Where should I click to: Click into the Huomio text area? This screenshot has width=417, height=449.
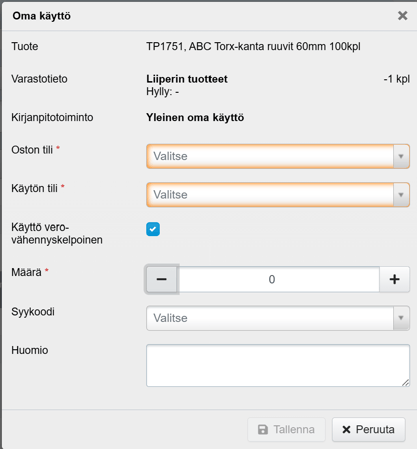278,365
